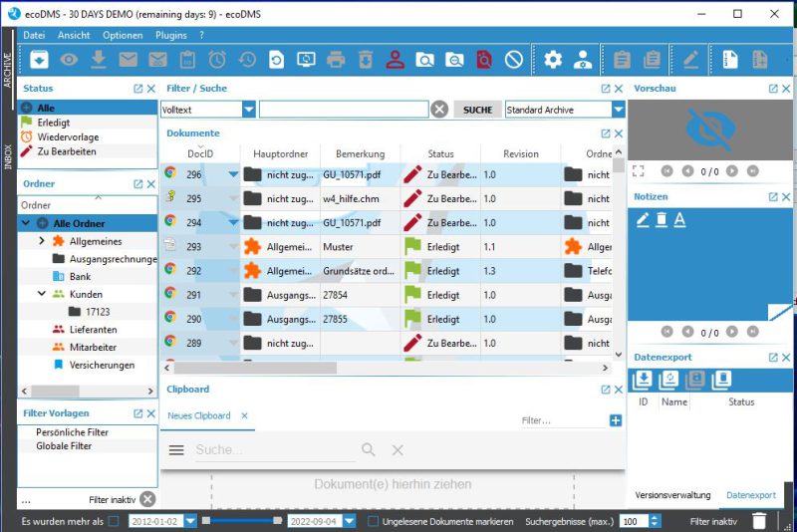
Task: Open settings via the gear icon
Action: pos(553,60)
